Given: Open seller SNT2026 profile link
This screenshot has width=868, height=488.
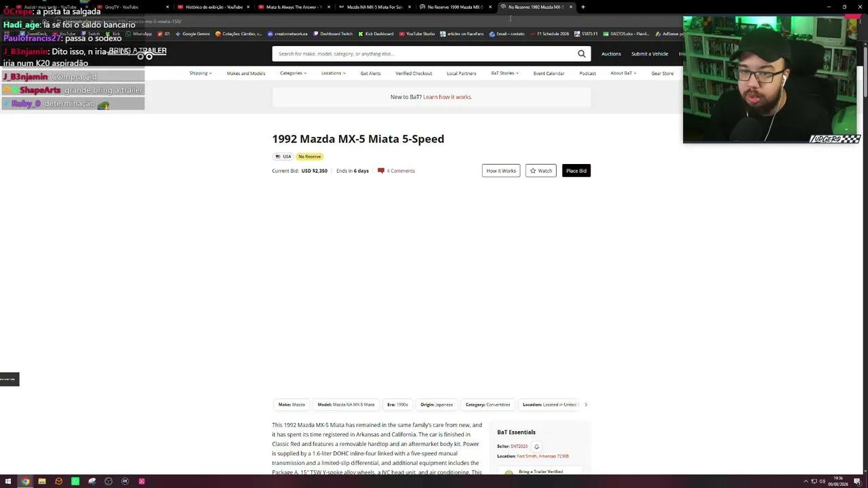Looking at the screenshot, I should click(x=519, y=447).
